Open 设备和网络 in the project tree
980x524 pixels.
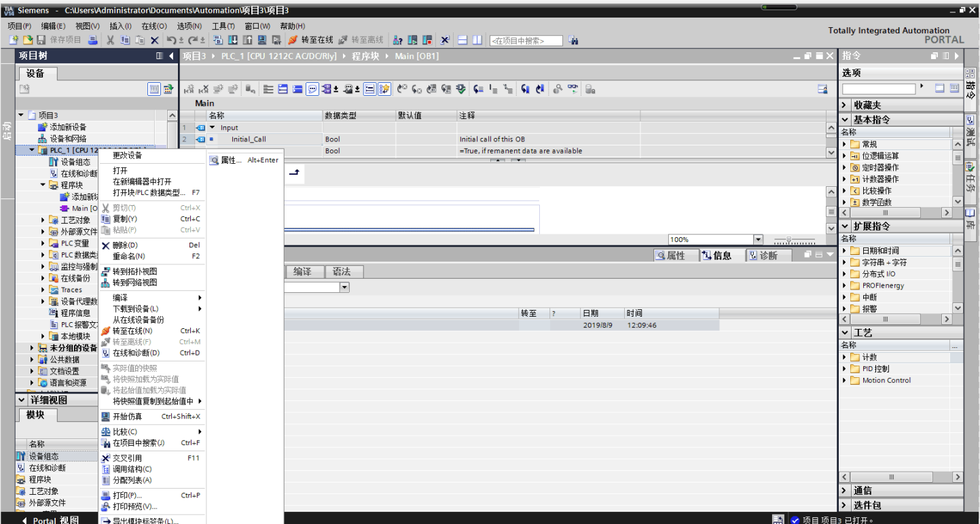click(67, 139)
